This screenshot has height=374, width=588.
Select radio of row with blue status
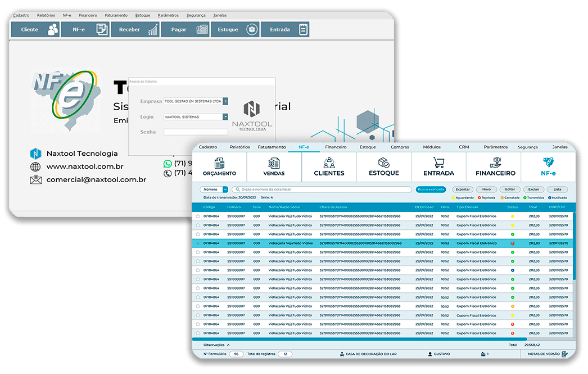click(x=198, y=270)
